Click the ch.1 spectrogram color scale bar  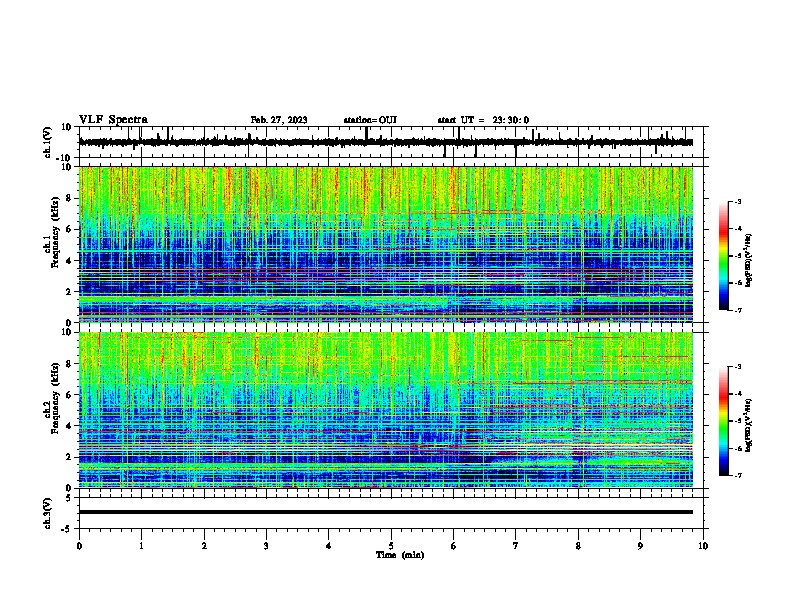(x=724, y=256)
